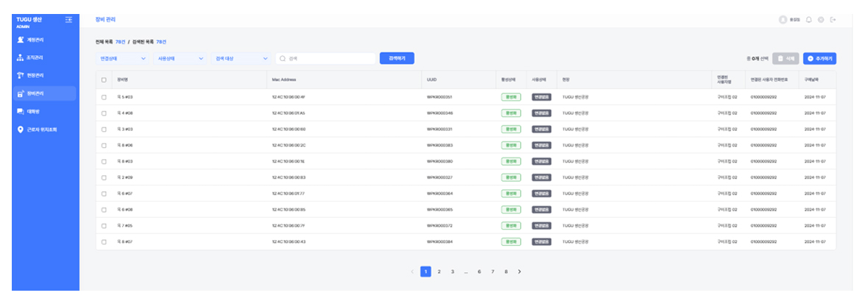868x301 pixels.
Task: Expand the 연결상태 filter dropdown
Action: coord(122,58)
